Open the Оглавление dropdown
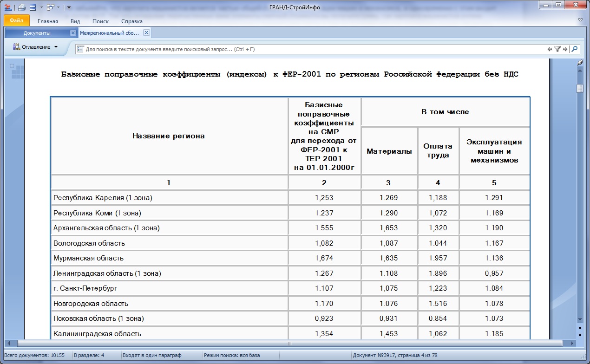590x364 pixels. coord(35,47)
